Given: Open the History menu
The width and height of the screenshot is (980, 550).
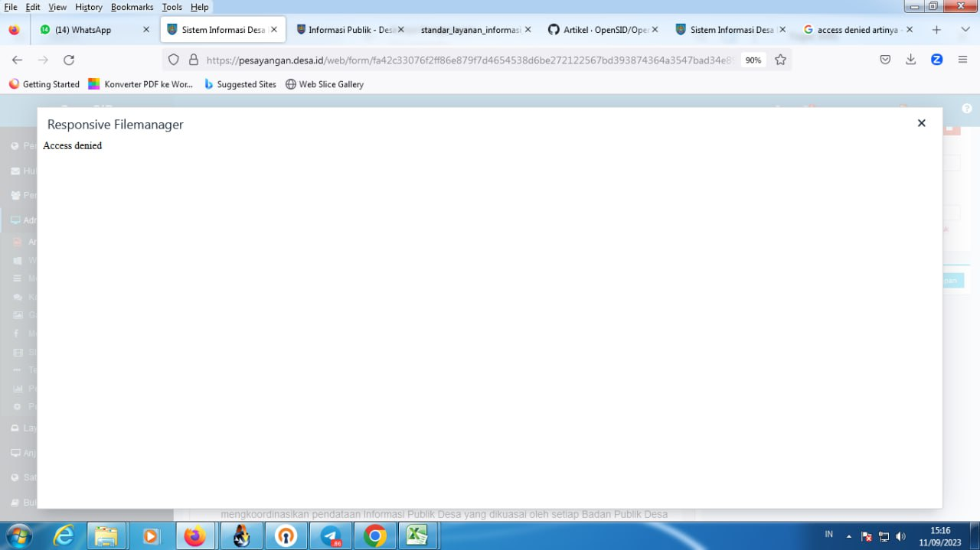Looking at the screenshot, I should pos(89,7).
